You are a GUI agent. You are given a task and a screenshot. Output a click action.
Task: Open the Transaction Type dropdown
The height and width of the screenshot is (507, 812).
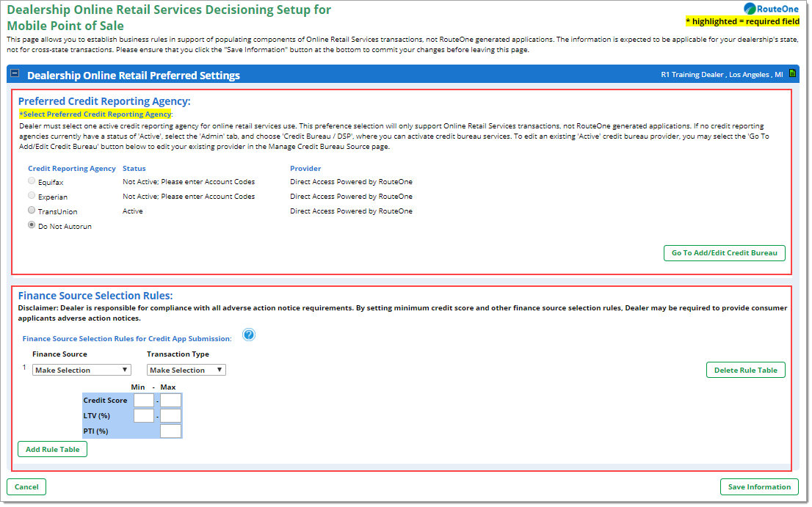tap(186, 371)
